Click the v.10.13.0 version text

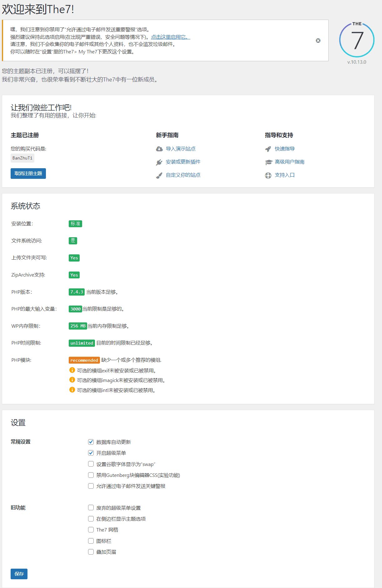tap(357, 62)
